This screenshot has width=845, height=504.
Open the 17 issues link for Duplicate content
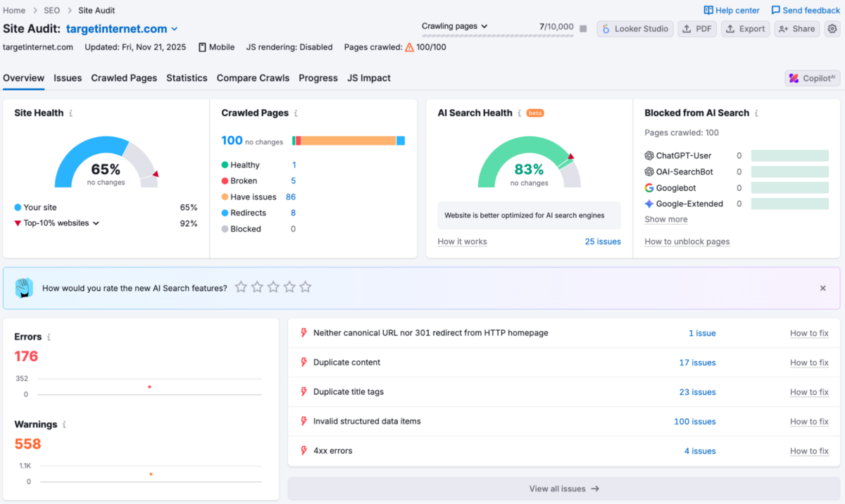pos(697,363)
